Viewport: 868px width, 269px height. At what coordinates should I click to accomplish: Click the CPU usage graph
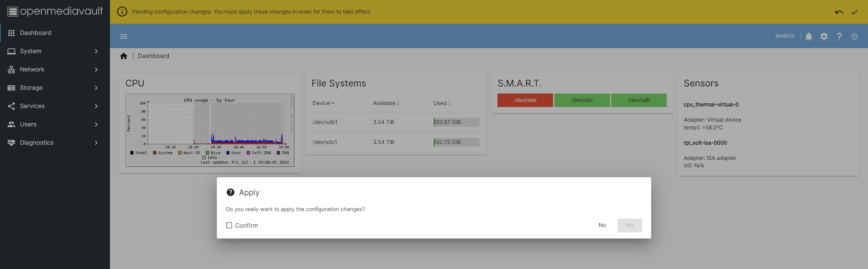click(x=210, y=130)
